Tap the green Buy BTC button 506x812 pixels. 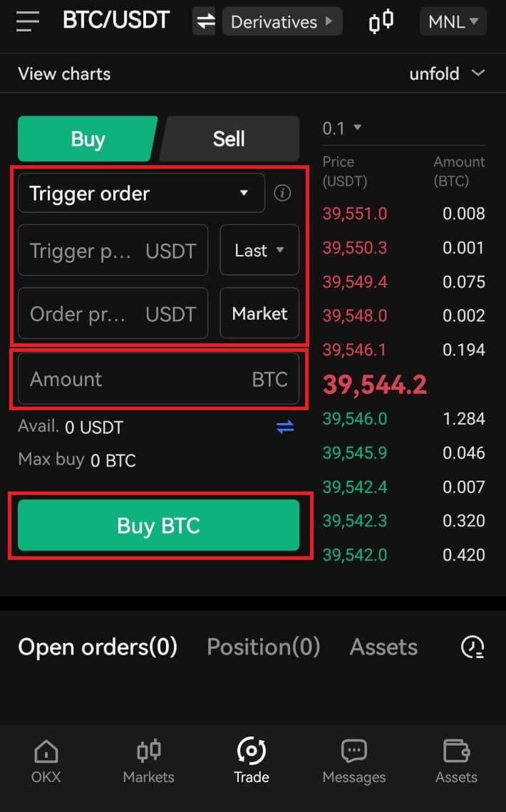coord(158,525)
